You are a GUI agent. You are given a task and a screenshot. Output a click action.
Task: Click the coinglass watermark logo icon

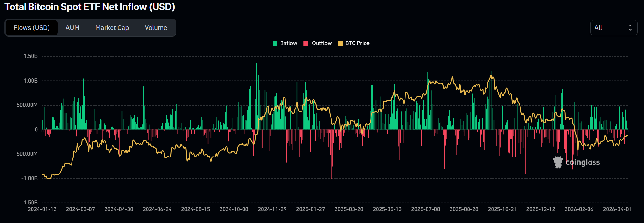[558, 162]
